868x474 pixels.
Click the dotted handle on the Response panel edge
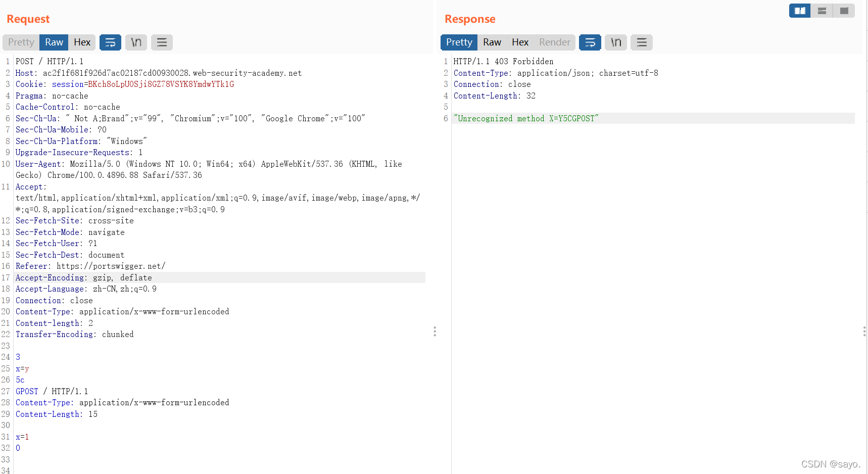pyautogui.click(x=864, y=331)
